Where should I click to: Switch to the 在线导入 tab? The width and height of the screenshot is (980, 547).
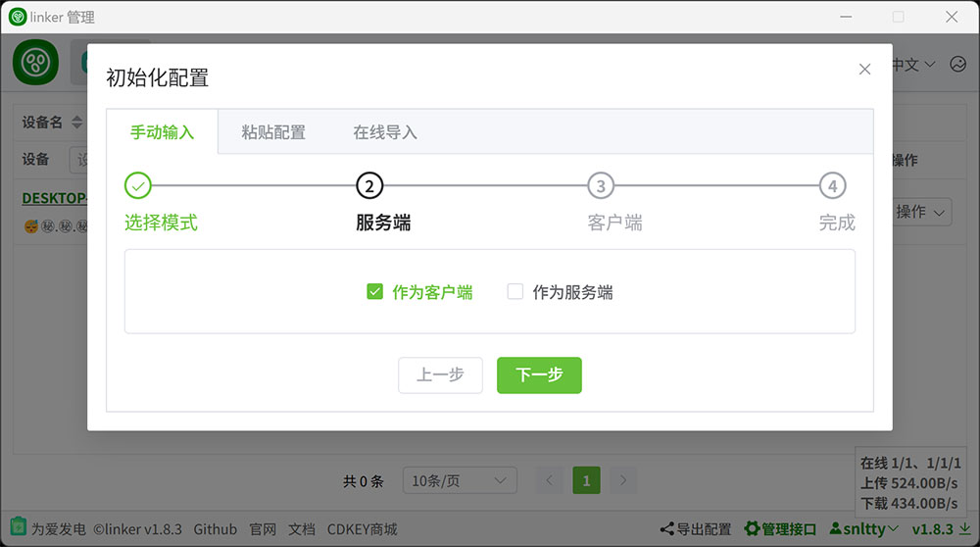click(385, 132)
